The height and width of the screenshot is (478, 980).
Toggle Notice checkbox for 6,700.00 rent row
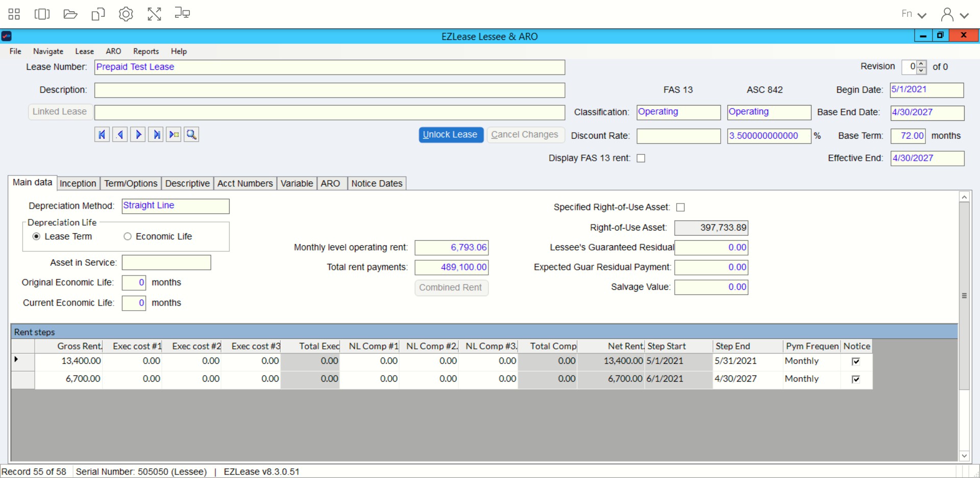(x=856, y=379)
